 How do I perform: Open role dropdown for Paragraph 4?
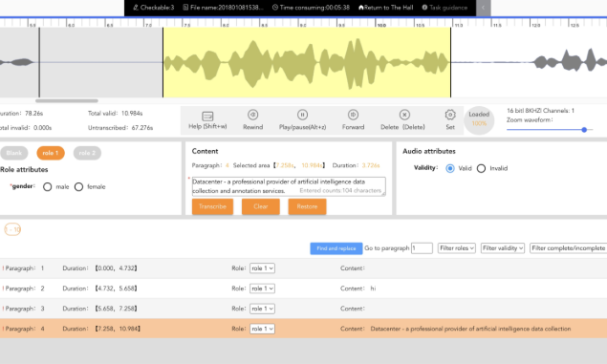coord(262,329)
